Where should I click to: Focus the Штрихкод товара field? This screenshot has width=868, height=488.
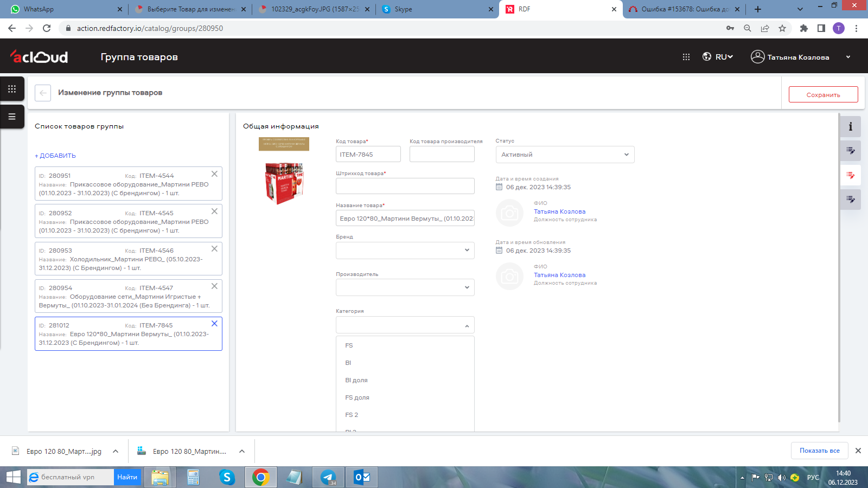(405, 186)
